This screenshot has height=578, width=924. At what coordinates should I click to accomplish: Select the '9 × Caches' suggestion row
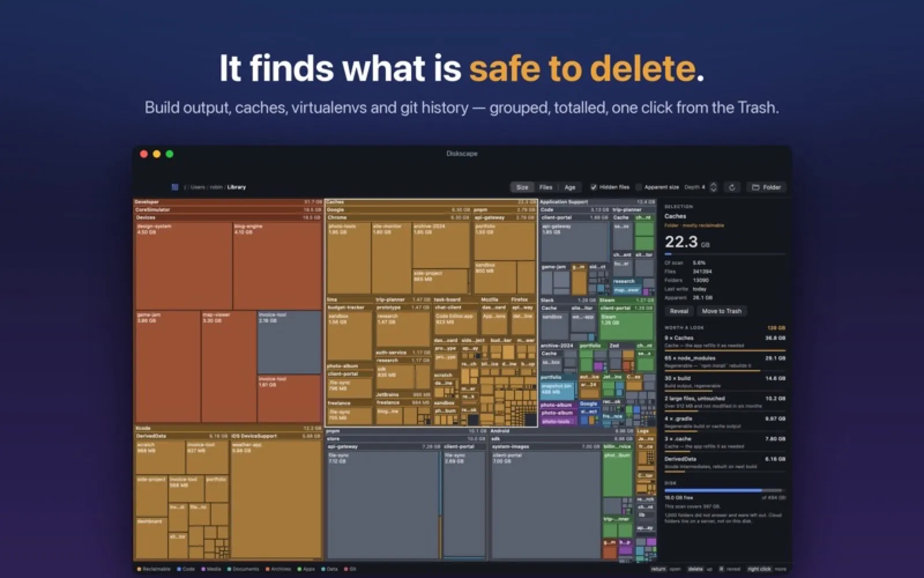pyautogui.click(x=725, y=342)
